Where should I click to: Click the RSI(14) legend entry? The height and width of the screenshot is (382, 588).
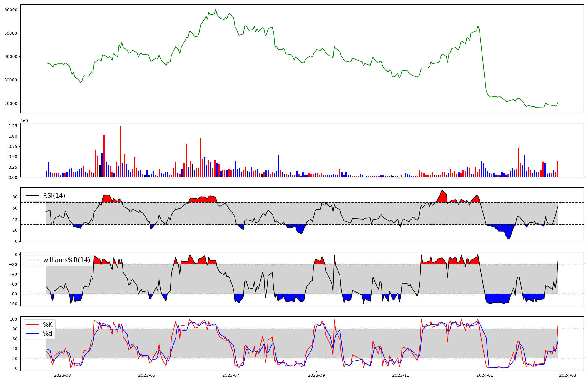[54, 196]
